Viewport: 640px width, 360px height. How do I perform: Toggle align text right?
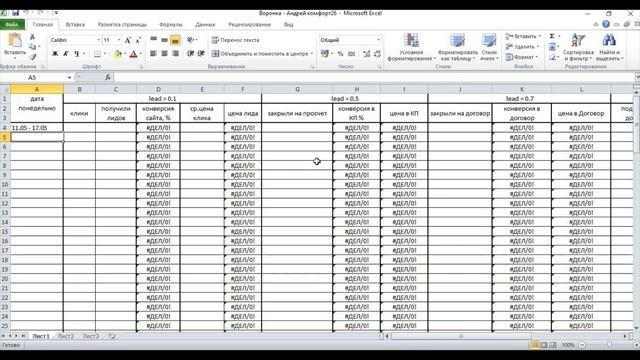point(175,53)
